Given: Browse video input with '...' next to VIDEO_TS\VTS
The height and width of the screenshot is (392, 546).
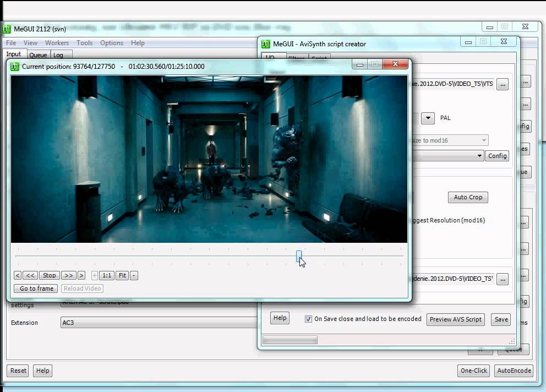Looking at the screenshot, I should click(503, 84).
